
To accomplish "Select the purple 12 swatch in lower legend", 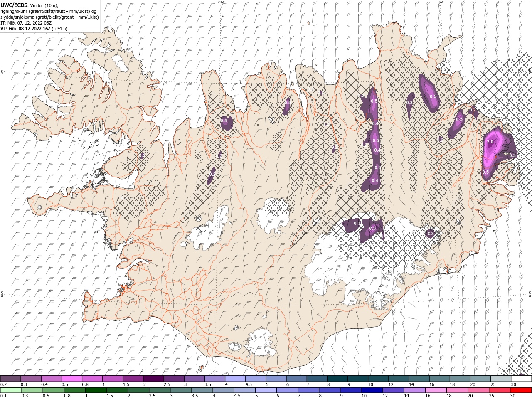I will point(393,390).
